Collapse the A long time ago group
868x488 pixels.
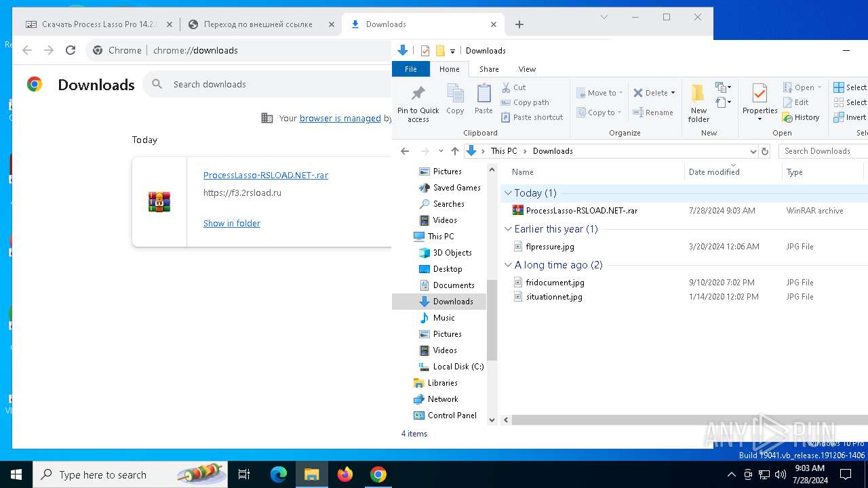(x=508, y=265)
